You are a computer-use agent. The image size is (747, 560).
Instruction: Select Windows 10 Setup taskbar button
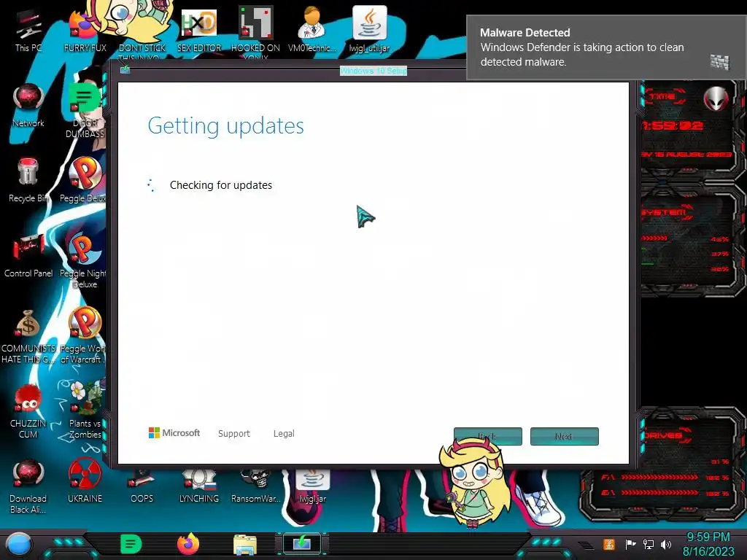(301, 544)
